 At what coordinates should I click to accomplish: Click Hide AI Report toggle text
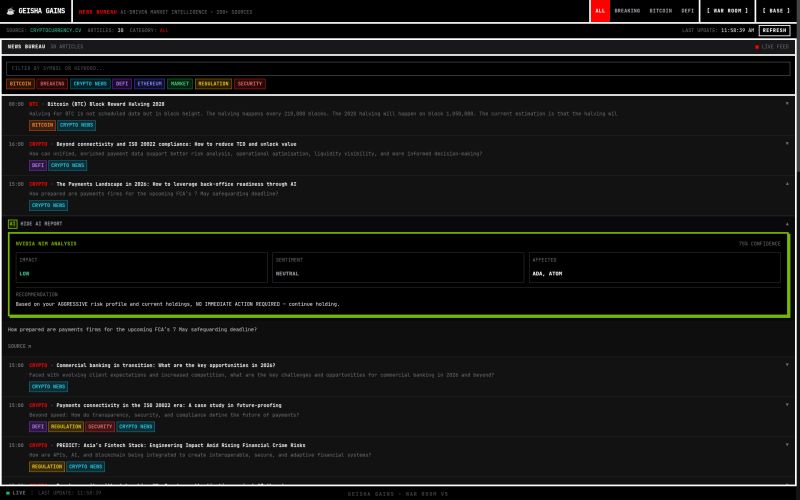41,223
